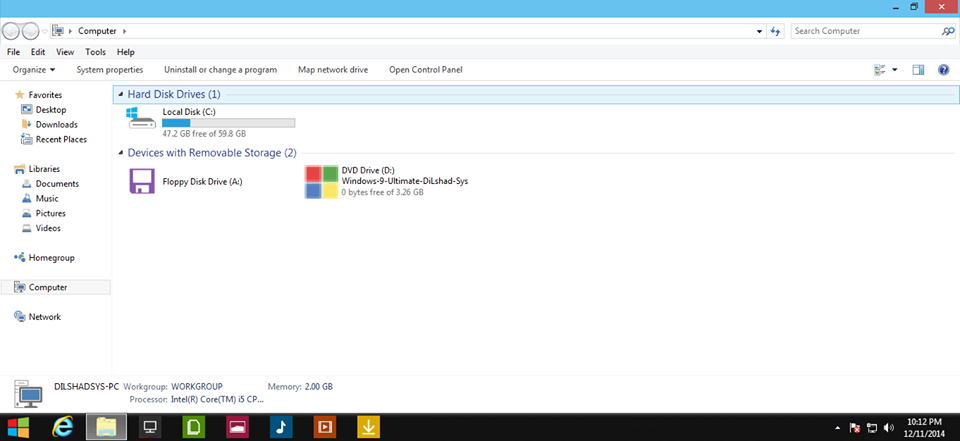The width and height of the screenshot is (960, 441).
Task: Open the monitor app on the taskbar
Action: (x=149, y=426)
